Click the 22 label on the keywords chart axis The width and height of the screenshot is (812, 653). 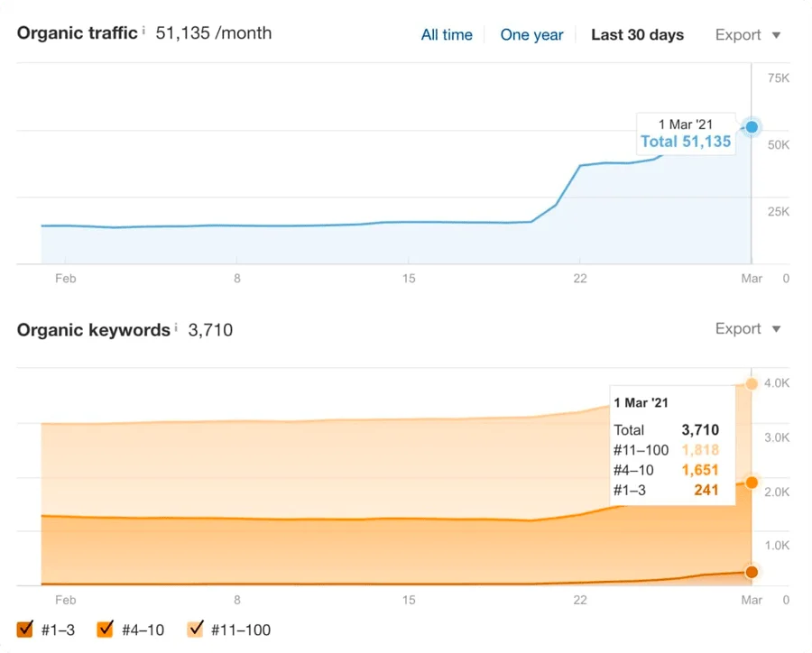tap(580, 600)
